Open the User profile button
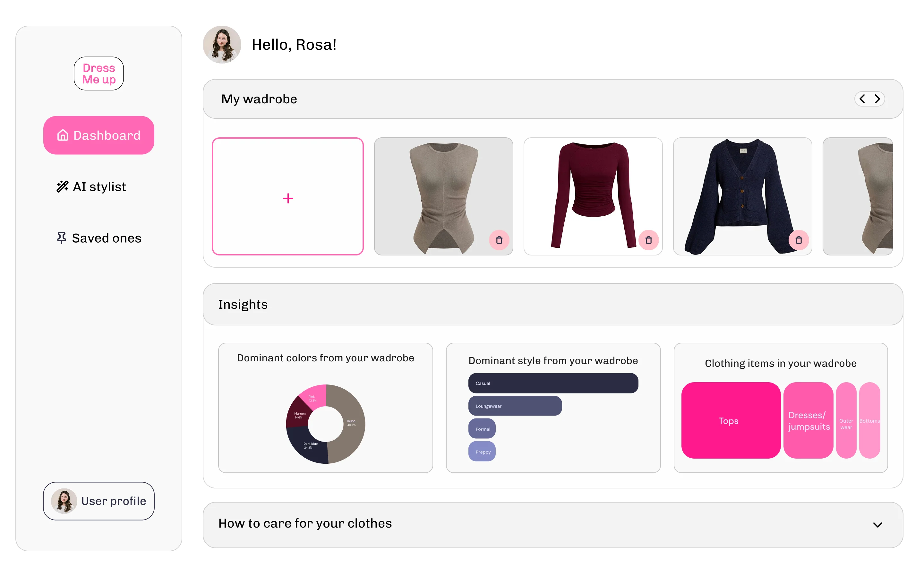The image size is (924, 577). click(99, 501)
